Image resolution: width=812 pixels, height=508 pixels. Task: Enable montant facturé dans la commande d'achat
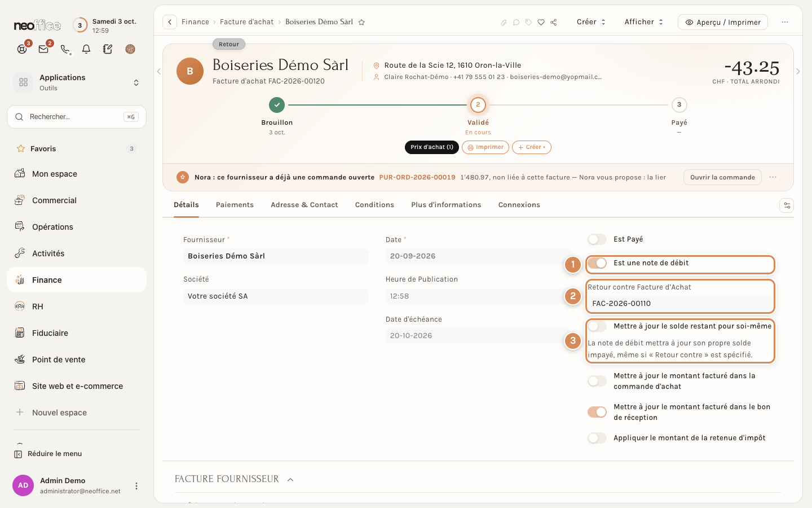coord(597,381)
